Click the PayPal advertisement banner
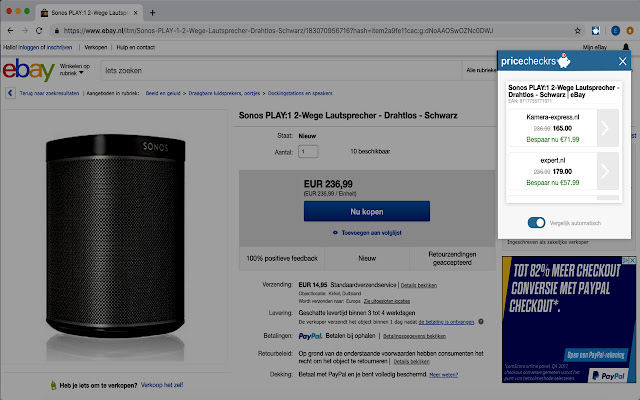Screen dimensions: 640x400 pos(569,320)
